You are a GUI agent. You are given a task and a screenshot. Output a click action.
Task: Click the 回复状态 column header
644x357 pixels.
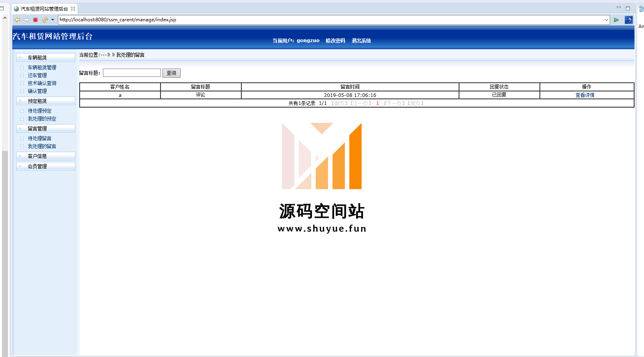tap(499, 87)
